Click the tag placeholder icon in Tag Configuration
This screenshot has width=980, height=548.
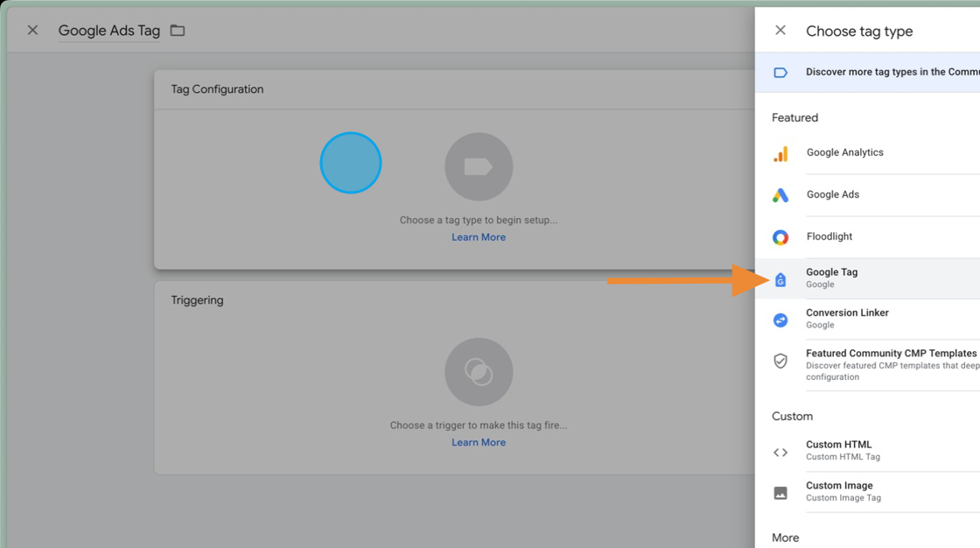point(478,166)
